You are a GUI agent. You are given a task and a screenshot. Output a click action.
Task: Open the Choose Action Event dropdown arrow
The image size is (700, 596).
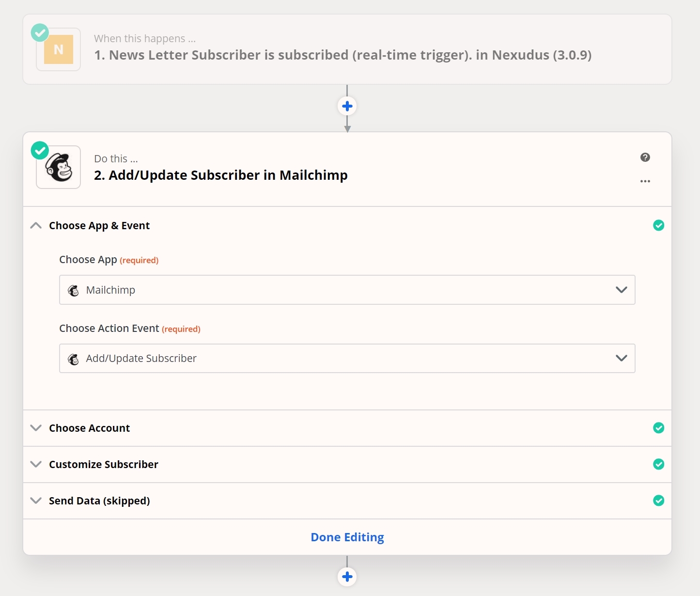pos(622,358)
